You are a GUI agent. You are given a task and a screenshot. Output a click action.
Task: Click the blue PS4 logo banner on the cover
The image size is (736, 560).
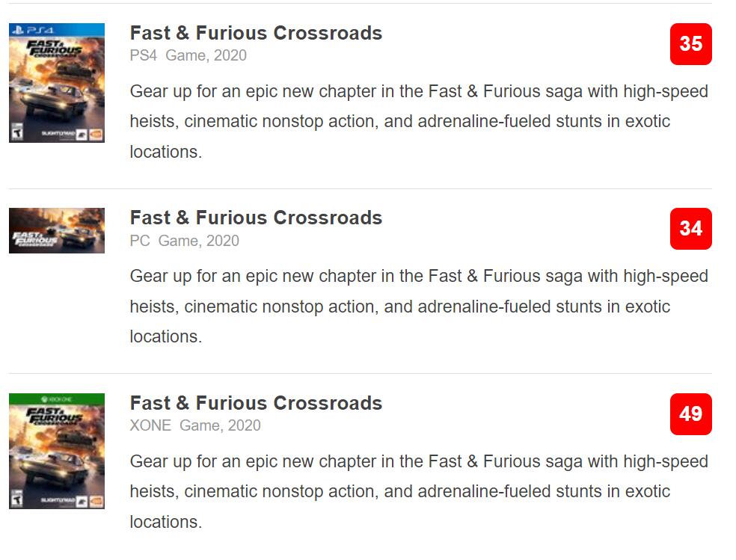click(x=56, y=28)
